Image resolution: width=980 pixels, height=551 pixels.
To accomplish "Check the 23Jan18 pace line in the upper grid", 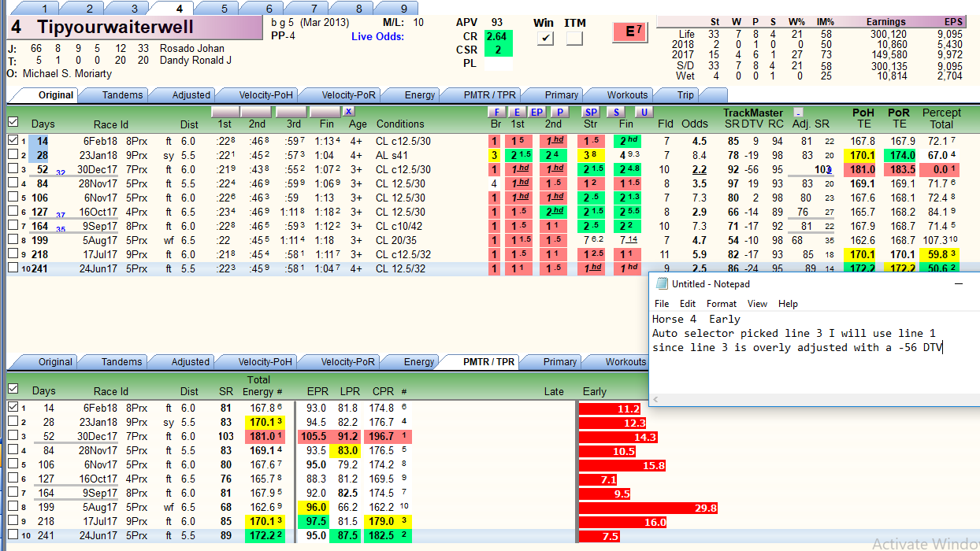I will (13, 155).
